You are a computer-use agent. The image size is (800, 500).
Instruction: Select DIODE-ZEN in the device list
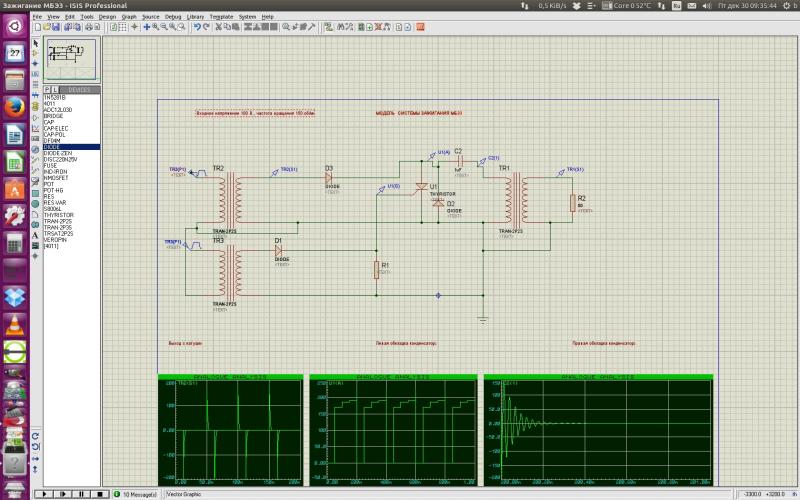57,153
